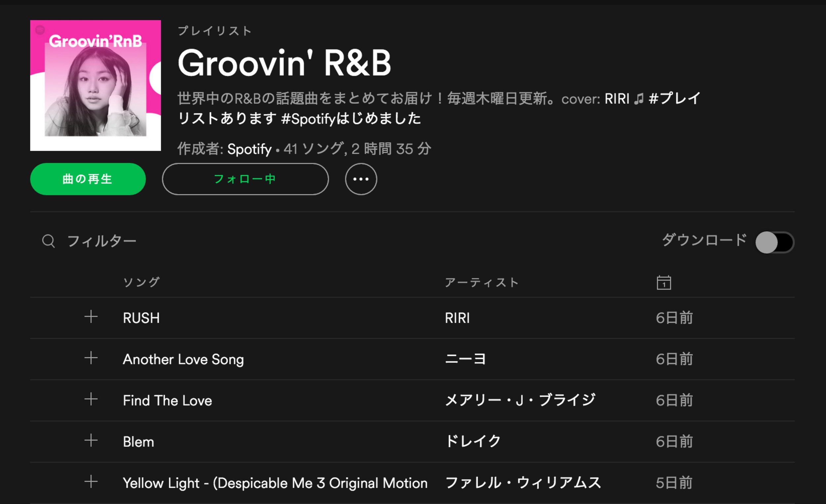The height and width of the screenshot is (504, 826).
Task: Sort by the calendar date-added icon
Action: pyautogui.click(x=664, y=282)
